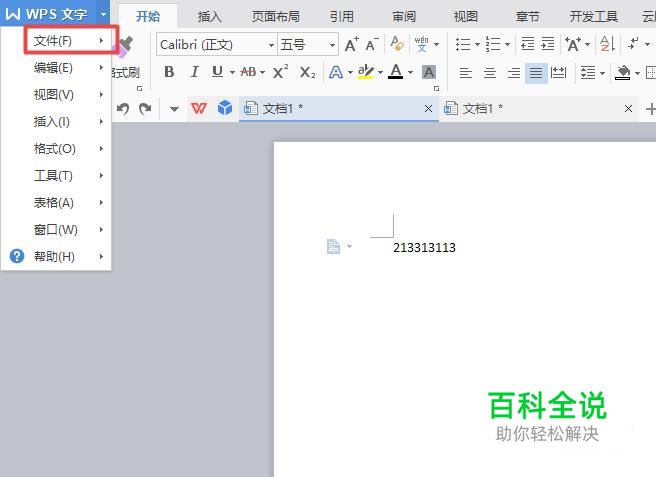
Task: Click the Chinese layout A icon
Action: coord(573,44)
